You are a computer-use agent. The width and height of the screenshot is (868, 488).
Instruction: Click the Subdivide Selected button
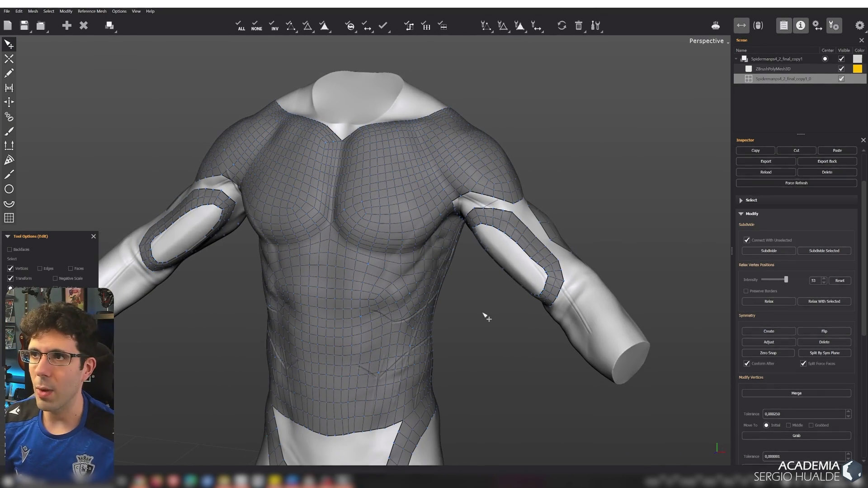pyautogui.click(x=824, y=251)
